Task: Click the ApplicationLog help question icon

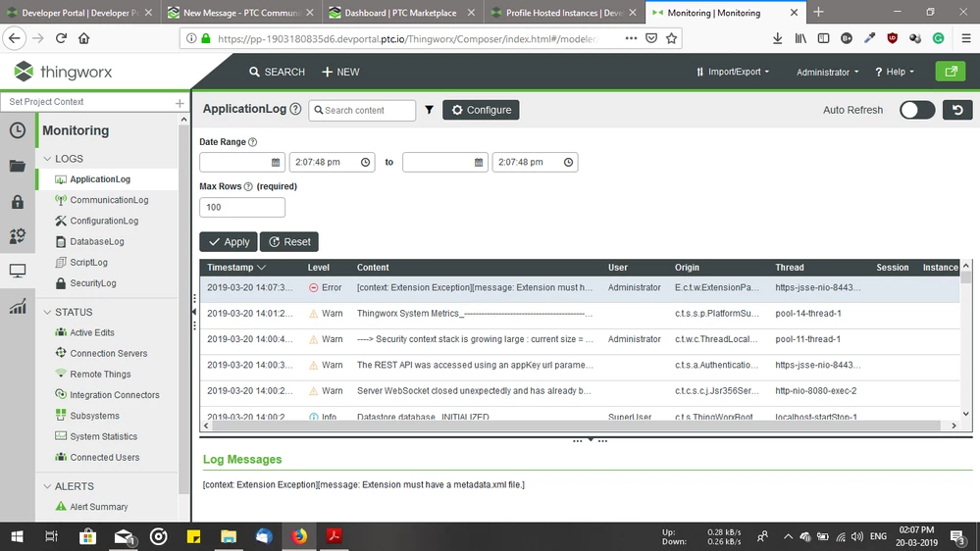Action: click(x=295, y=109)
